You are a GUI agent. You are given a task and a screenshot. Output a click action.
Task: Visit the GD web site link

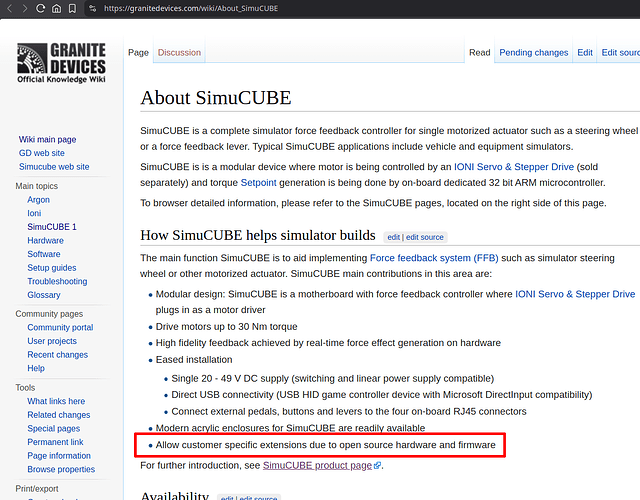pos(42,153)
